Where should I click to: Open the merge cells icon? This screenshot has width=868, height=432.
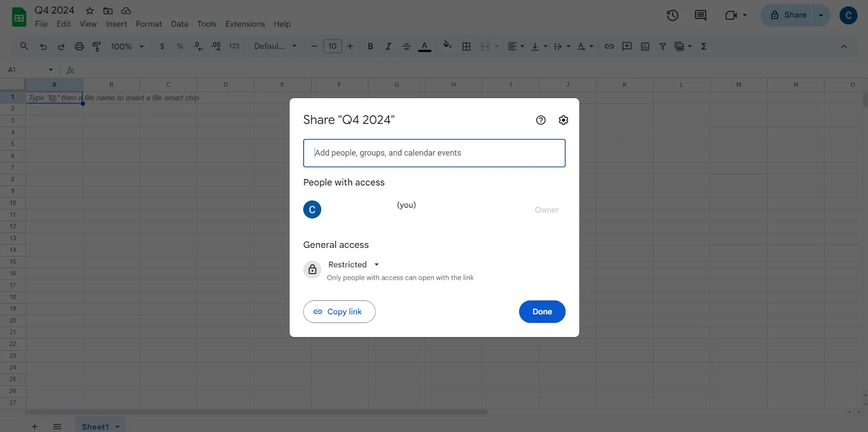click(486, 47)
